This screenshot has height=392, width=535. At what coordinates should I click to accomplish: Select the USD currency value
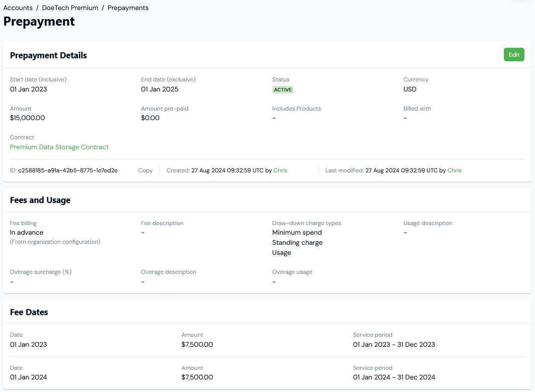[409, 89]
